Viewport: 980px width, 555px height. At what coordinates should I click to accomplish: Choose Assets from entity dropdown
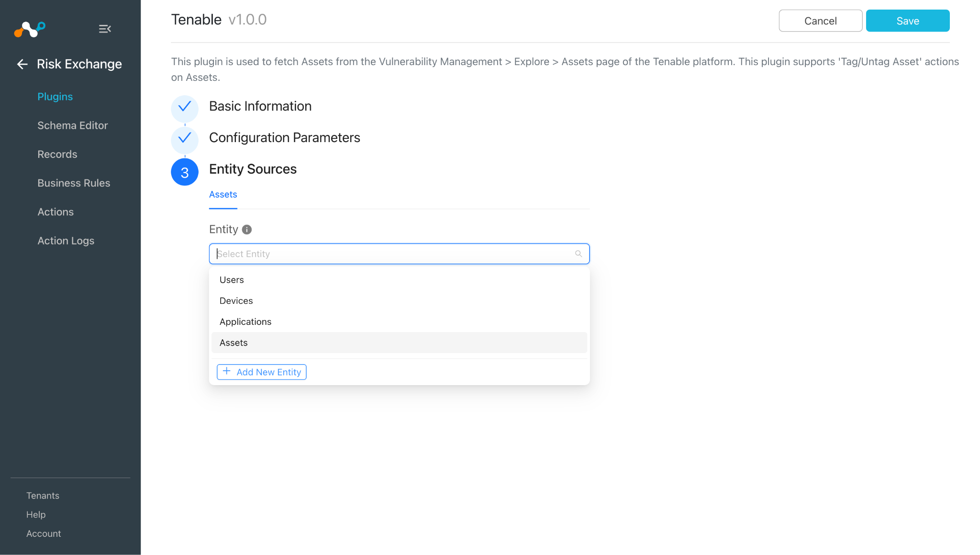pyautogui.click(x=399, y=343)
